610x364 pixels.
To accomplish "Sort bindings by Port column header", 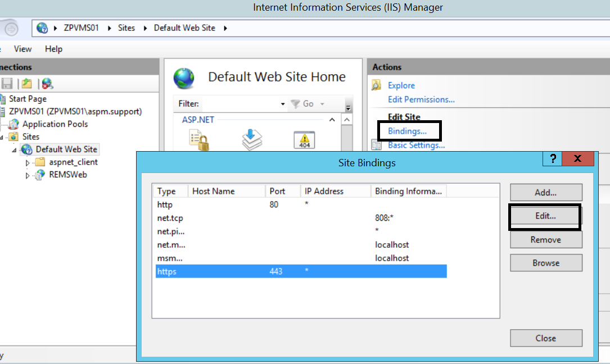I will tap(283, 191).
